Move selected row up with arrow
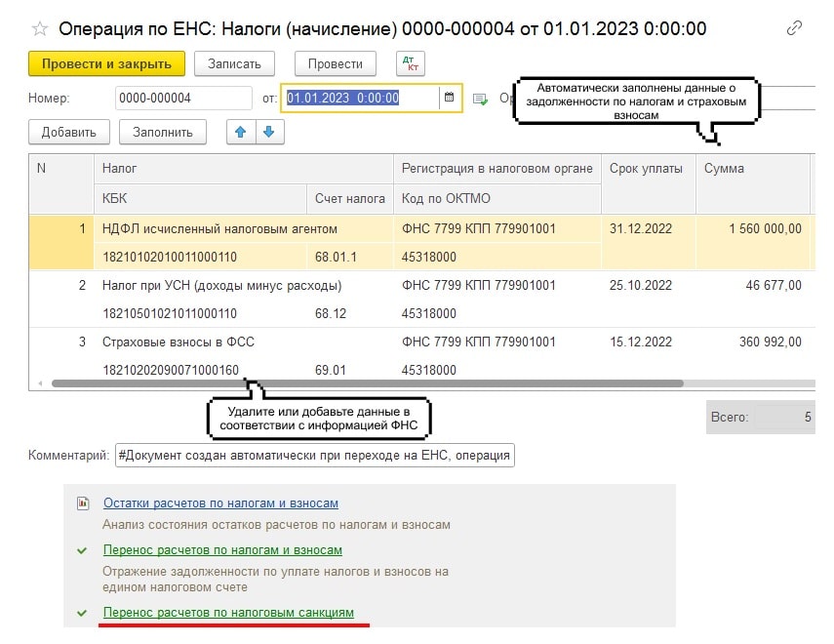Screen dimensions: 834x644 click(x=240, y=133)
